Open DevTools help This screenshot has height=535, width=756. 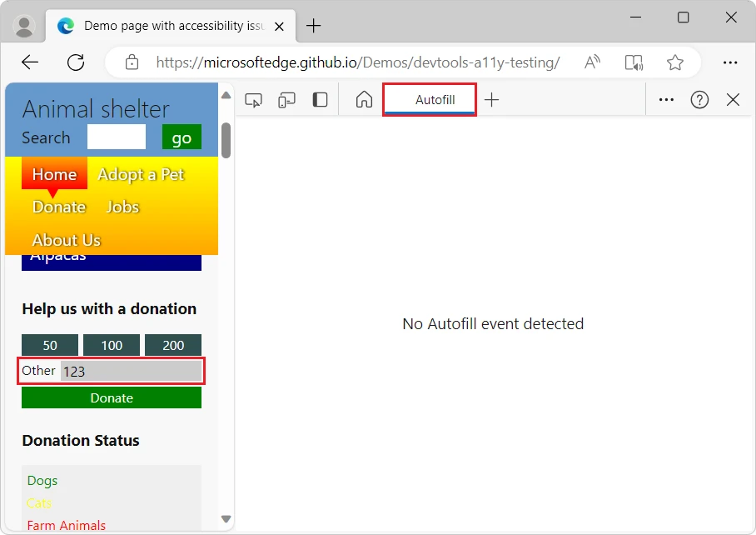[699, 100]
